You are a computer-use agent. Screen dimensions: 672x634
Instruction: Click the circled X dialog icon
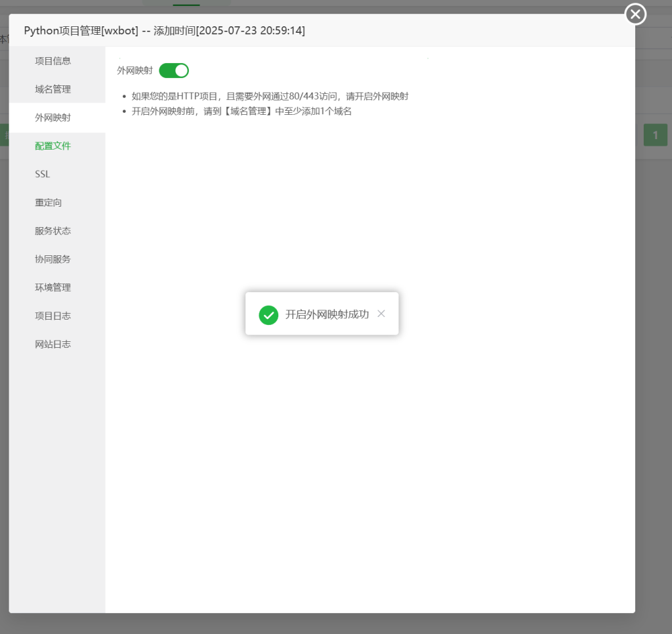click(x=635, y=14)
